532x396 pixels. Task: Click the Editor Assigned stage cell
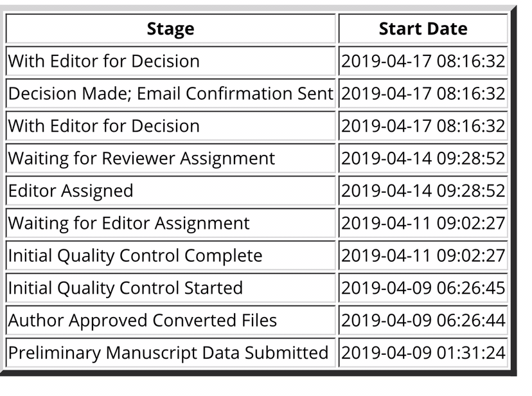(x=71, y=191)
